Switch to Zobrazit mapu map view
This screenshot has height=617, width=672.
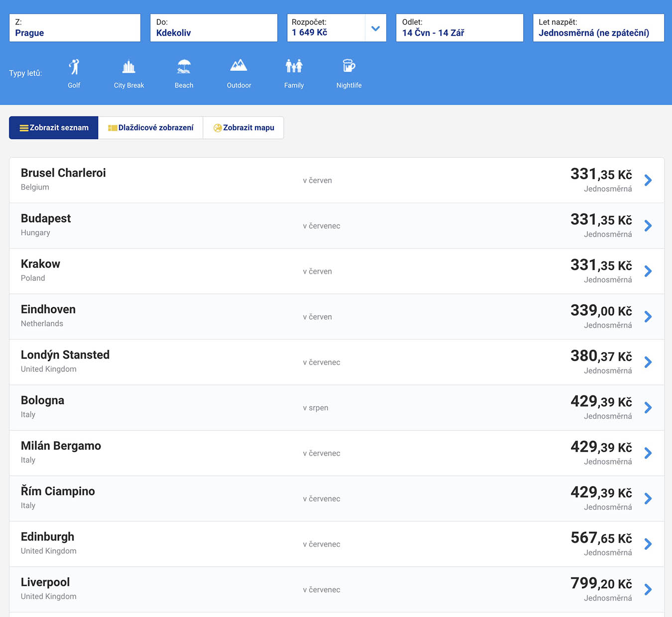tap(243, 128)
